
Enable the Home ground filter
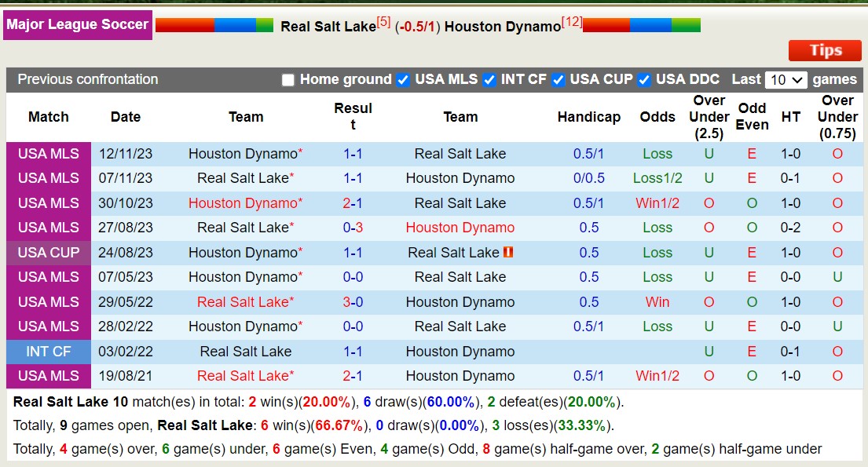click(288, 79)
